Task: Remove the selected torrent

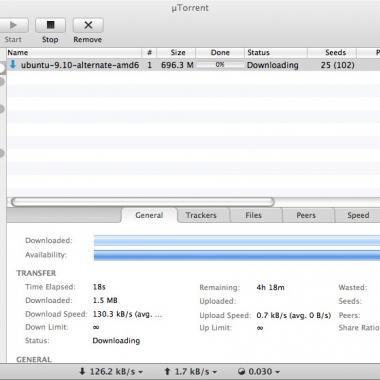Action: point(88,25)
